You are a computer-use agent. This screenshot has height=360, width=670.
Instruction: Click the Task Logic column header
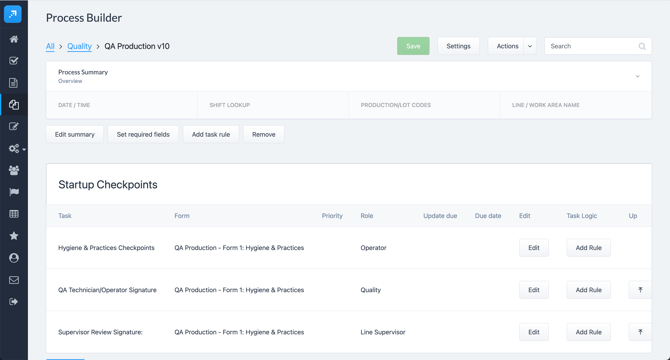(x=582, y=216)
